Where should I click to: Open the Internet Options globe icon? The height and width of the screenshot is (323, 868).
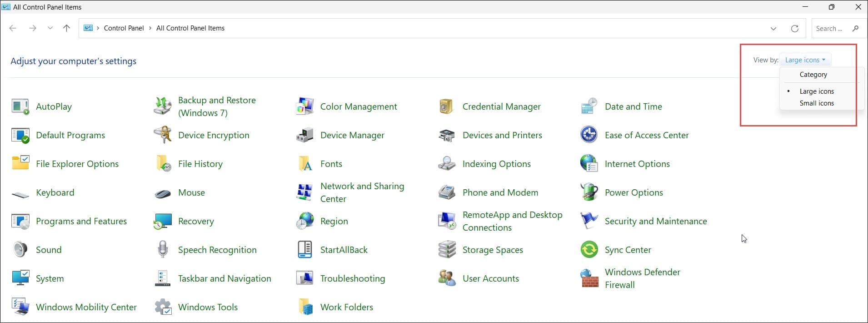click(589, 164)
